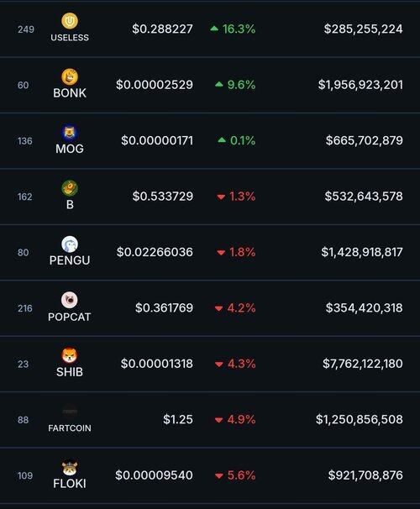This screenshot has height=509, width=420.
Task: Select FARTCOIN price $1.25
Action: point(178,419)
